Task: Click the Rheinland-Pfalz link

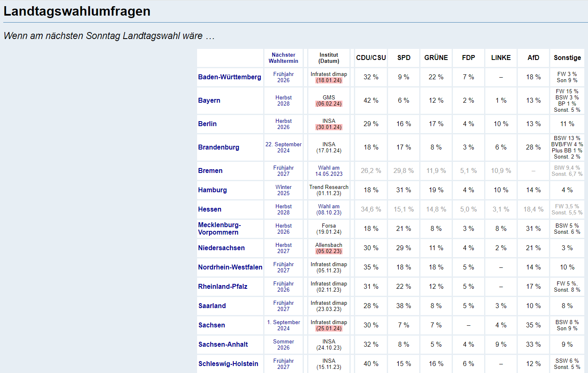Action: [x=223, y=287]
